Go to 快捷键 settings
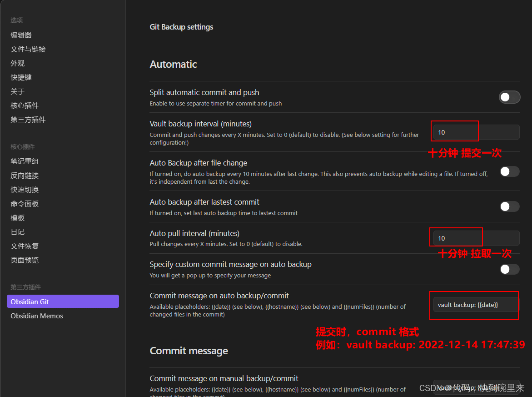The image size is (532, 397). (21, 77)
